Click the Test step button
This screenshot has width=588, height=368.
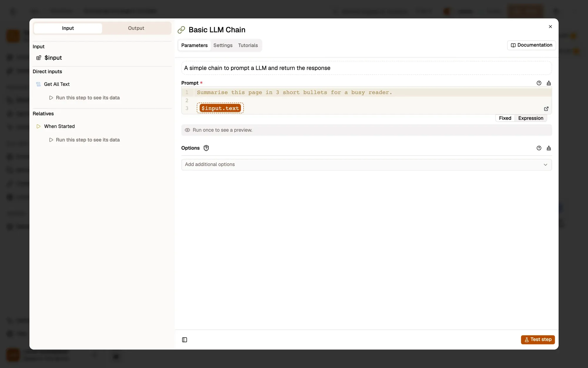(x=538, y=339)
